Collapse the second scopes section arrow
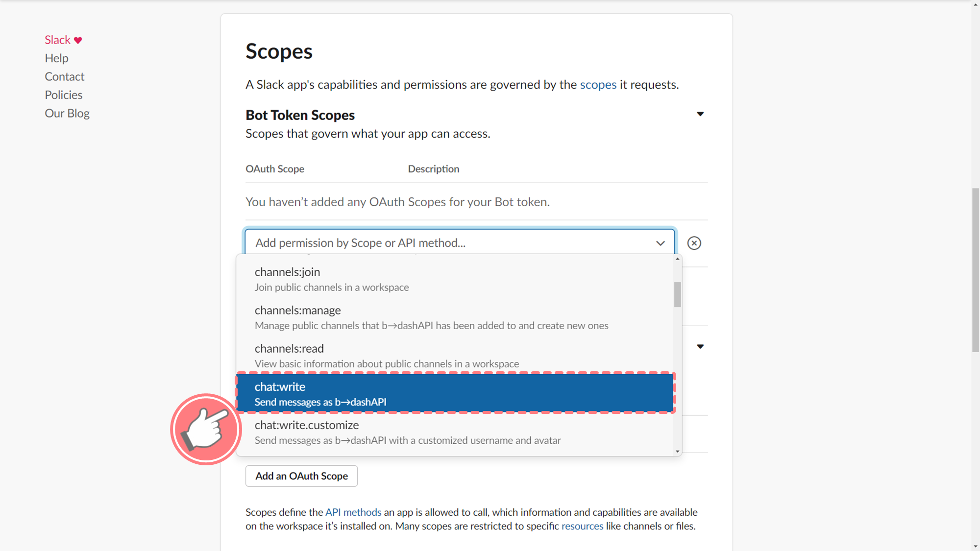Viewport: 980px width, 551px height. pos(700,347)
